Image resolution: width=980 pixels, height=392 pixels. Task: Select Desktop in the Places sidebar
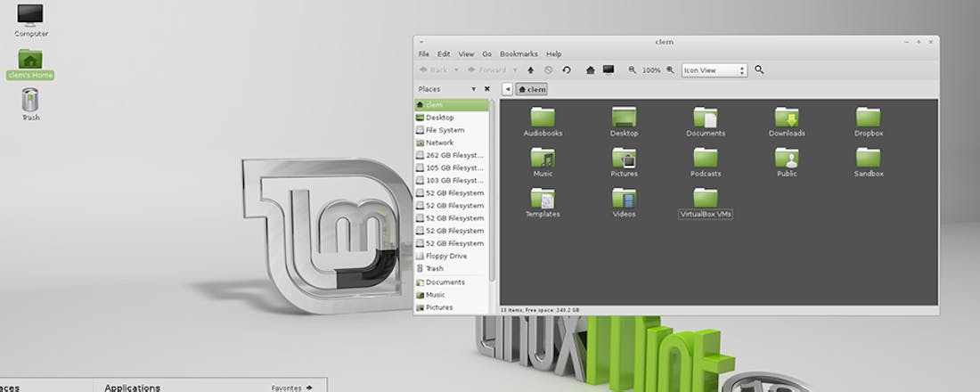452,118
